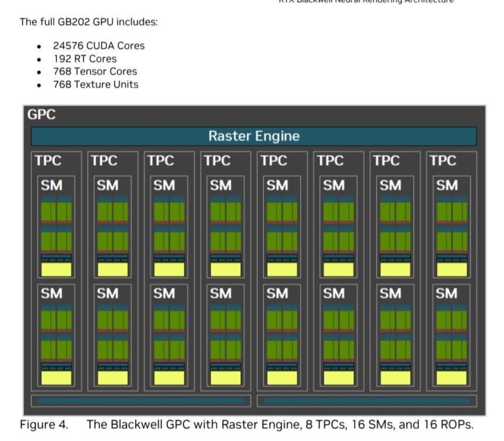Click the "GPC" label in the diagram
This screenshot has height=441, width=504.
(x=42, y=115)
